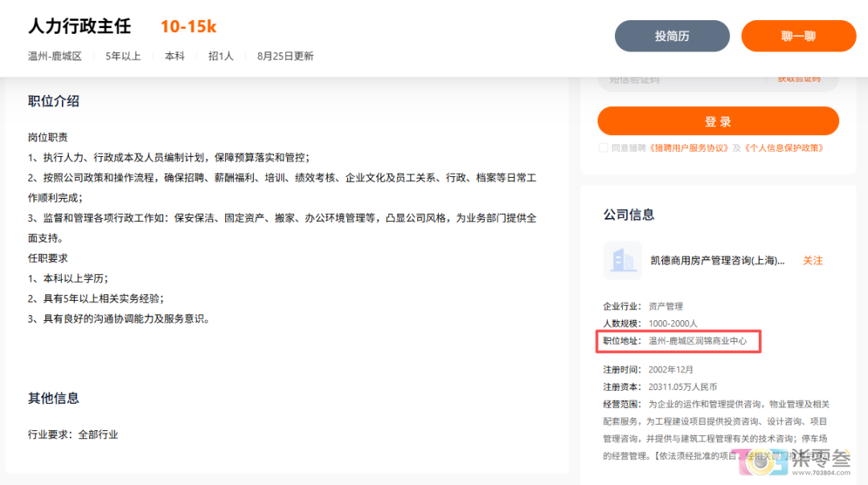The height and width of the screenshot is (485, 868).
Task: Open the 凯德商用房产管理咨询(上海) company link
Action: point(718,261)
